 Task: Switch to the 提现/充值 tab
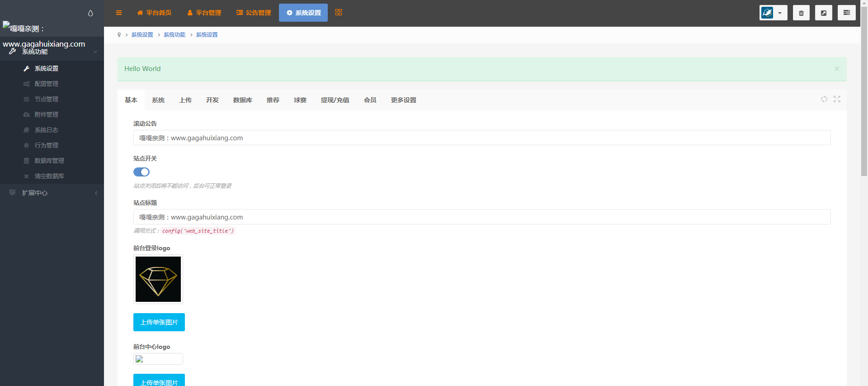335,100
